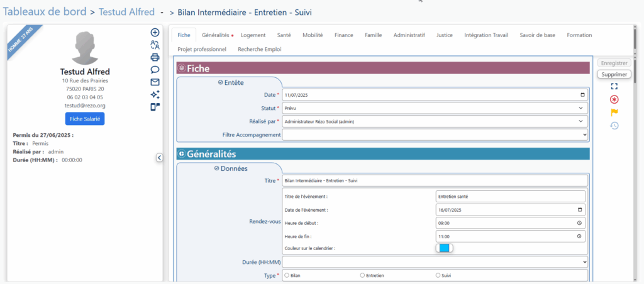Click the fullscreen expand icon
This screenshot has width=644, height=284.
click(614, 87)
